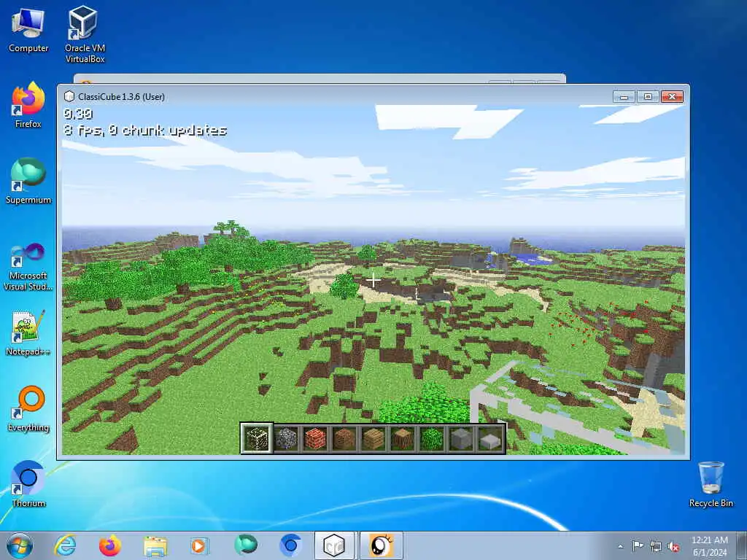Open the muted volume tray icon

(x=673, y=547)
